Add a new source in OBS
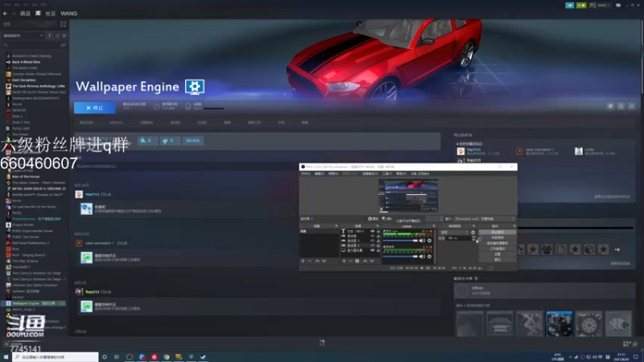Screen dimensions: 644x362 click(x=344, y=261)
